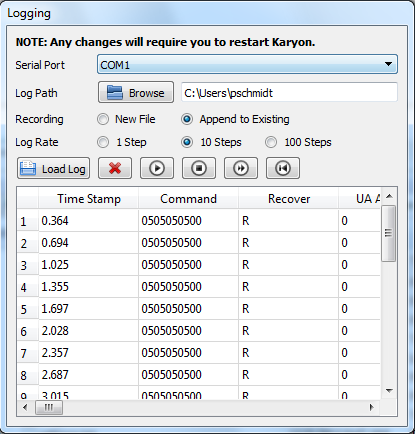The image size is (415, 434).
Task: Click the vertical scrollbar down arrow
Action: 389,390
